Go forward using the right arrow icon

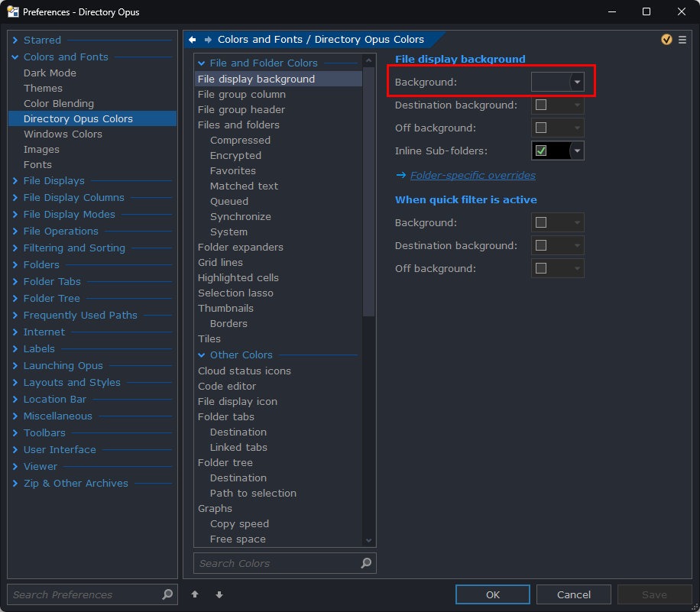pyautogui.click(x=208, y=40)
